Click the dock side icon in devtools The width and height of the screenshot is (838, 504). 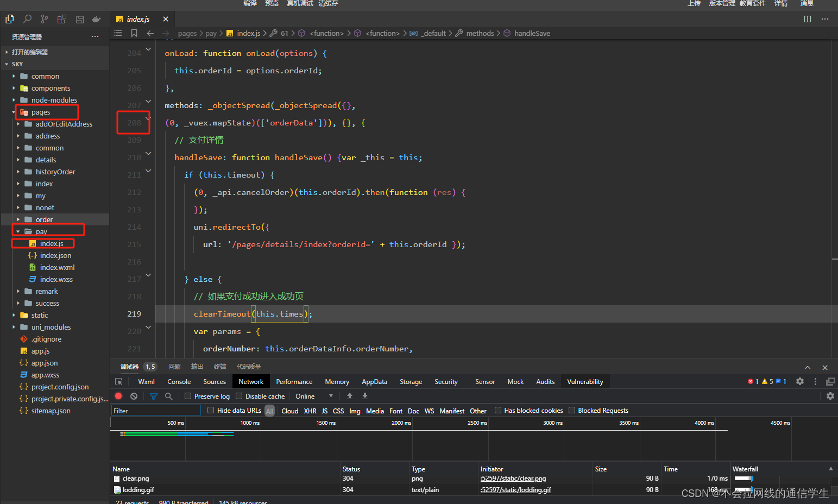[x=830, y=382]
